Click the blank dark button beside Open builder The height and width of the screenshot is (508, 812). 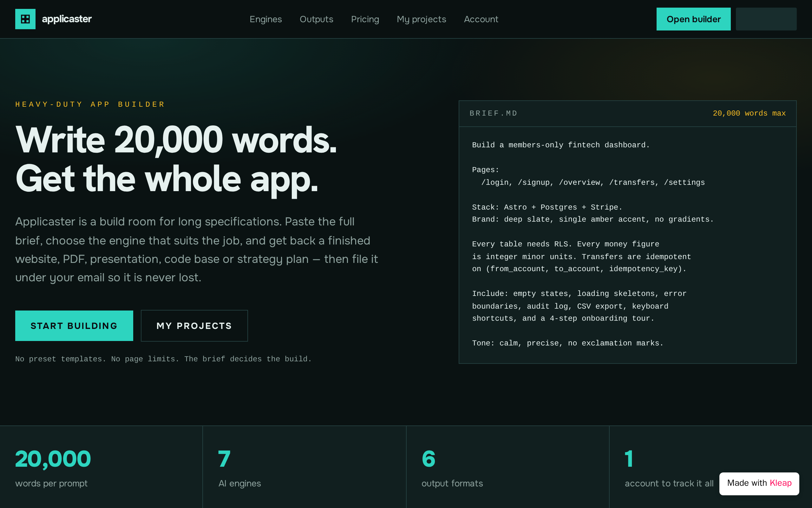pos(766,19)
